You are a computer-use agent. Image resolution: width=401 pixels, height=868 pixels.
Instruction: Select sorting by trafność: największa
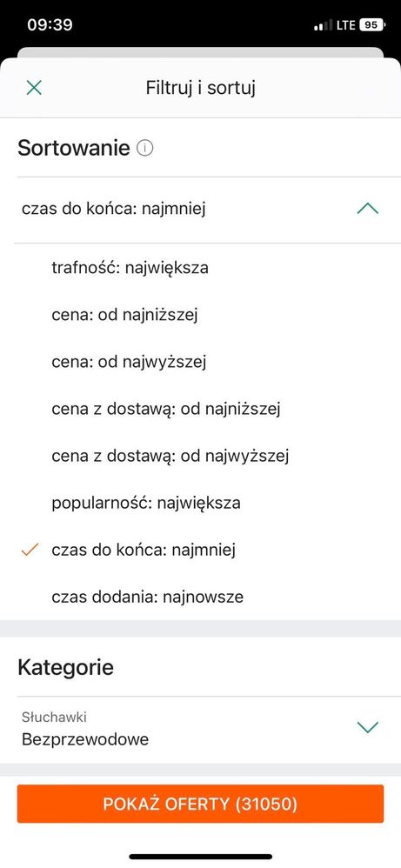pyautogui.click(x=130, y=268)
